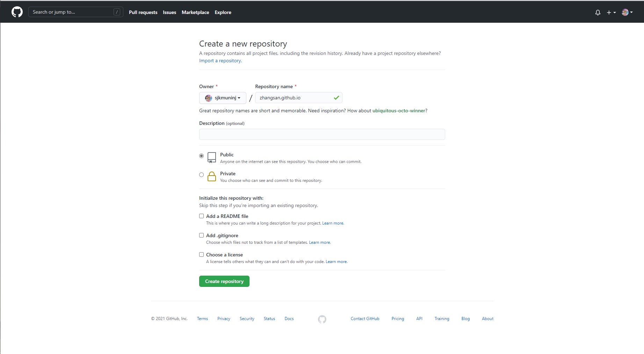Open the plus create-new menu

[x=611, y=12]
